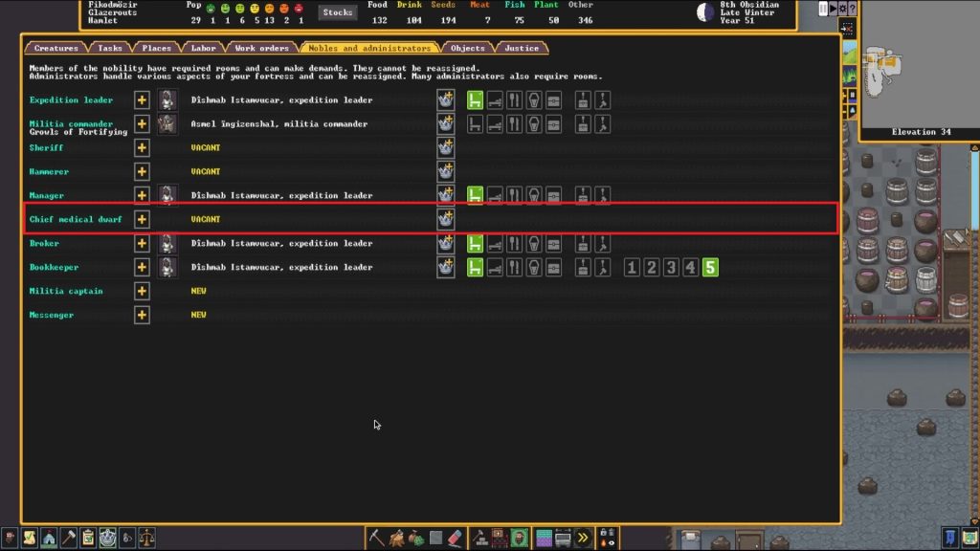Viewport: 980px width, 551px height.
Task: Click the map vertical scrollbar at right edge
Action: pos(974,334)
